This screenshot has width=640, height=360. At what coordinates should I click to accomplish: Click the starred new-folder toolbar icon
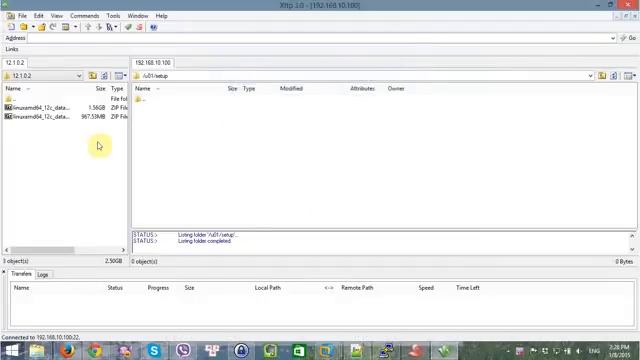pyautogui.click(x=42, y=27)
